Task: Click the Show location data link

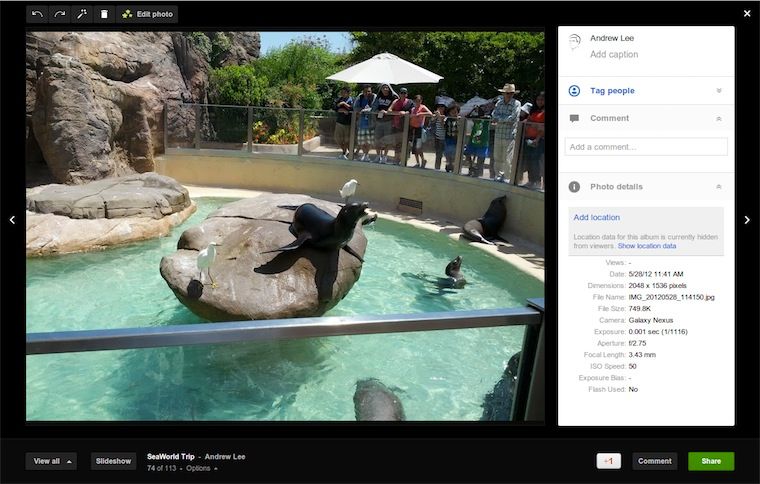Action: [x=647, y=246]
